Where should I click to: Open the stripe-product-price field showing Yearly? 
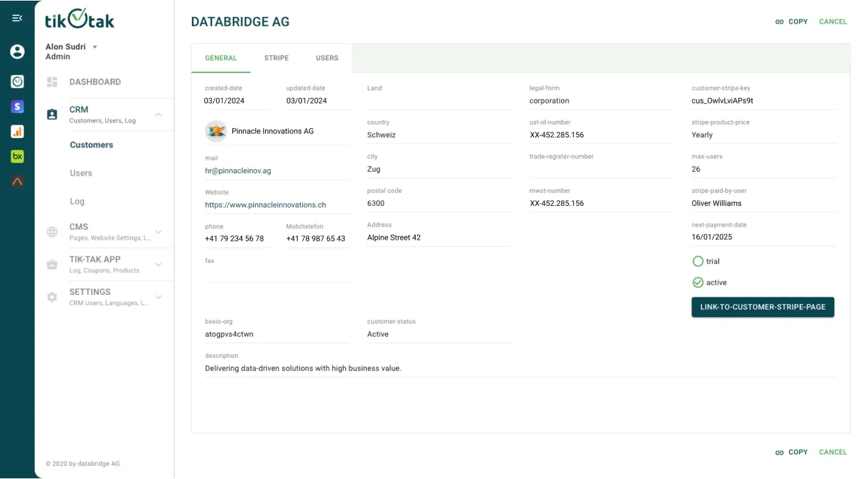763,130
